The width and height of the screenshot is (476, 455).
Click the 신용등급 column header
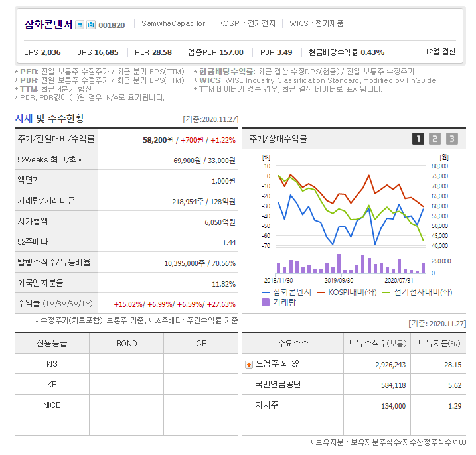click(52, 343)
